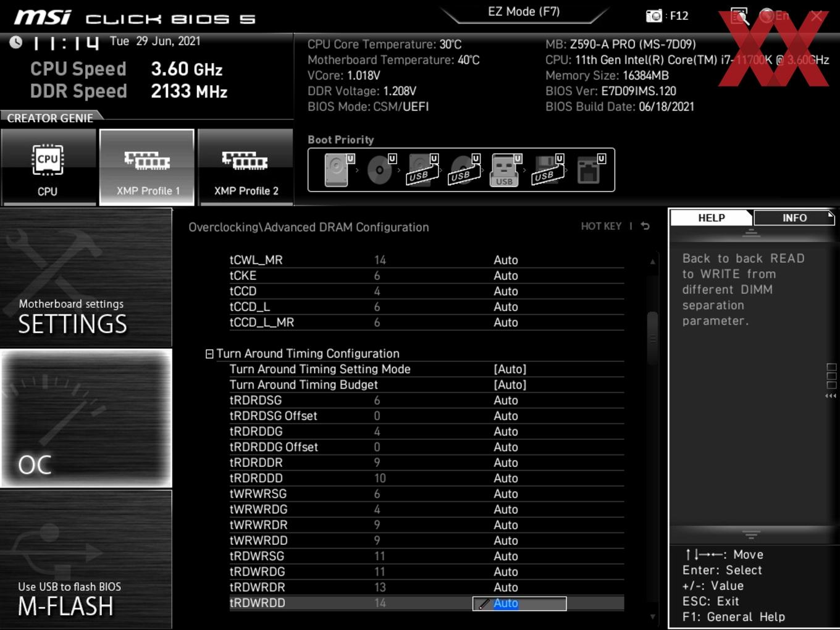Select the tWRWRDD timing row
The height and width of the screenshot is (630, 840).
pyautogui.click(x=426, y=540)
